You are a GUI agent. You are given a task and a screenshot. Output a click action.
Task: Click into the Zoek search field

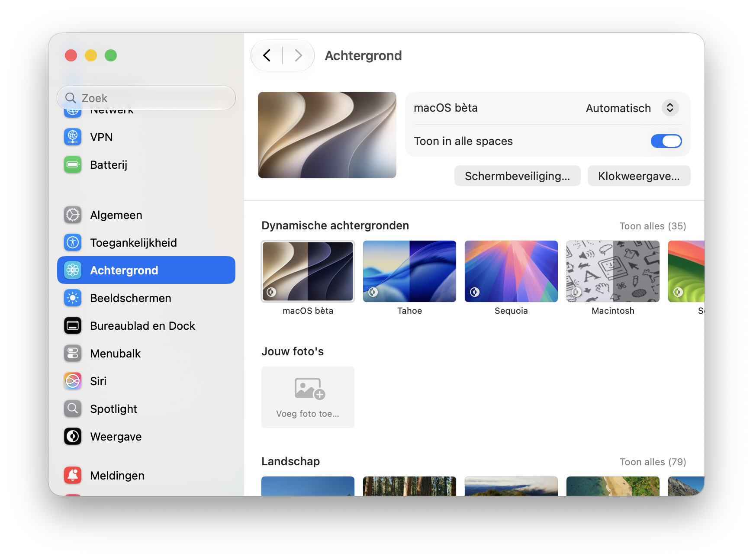coord(146,98)
